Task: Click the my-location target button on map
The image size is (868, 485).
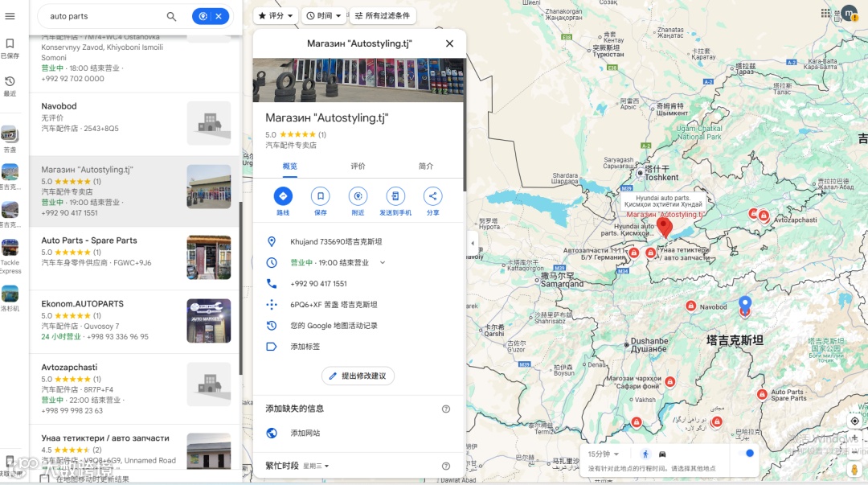Action: pyautogui.click(x=854, y=421)
